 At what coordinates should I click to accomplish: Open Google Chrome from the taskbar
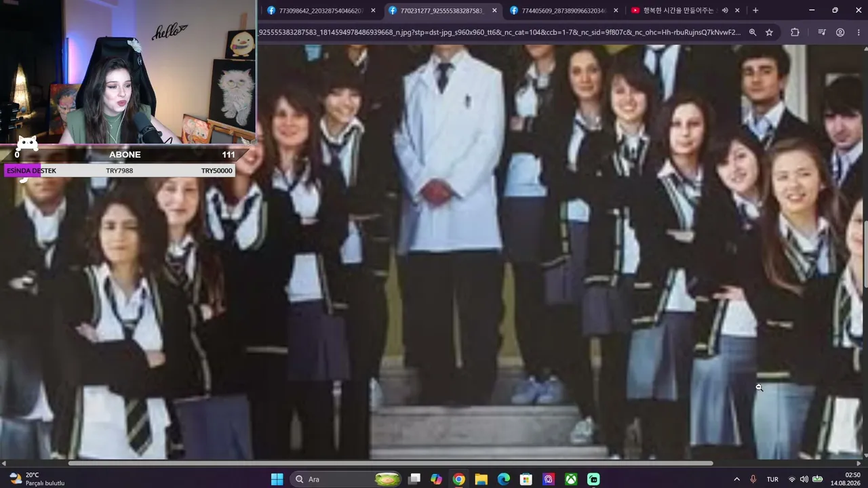coord(458,479)
